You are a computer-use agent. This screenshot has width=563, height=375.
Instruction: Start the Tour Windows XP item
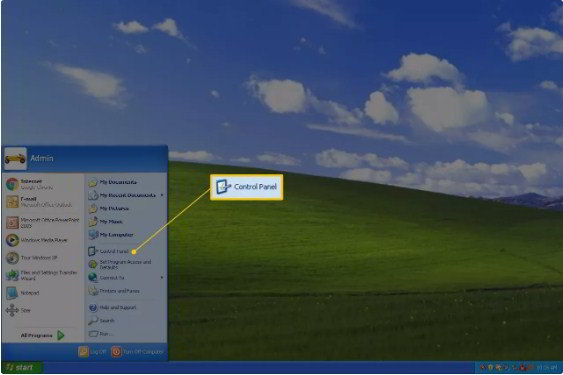coord(32,258)
